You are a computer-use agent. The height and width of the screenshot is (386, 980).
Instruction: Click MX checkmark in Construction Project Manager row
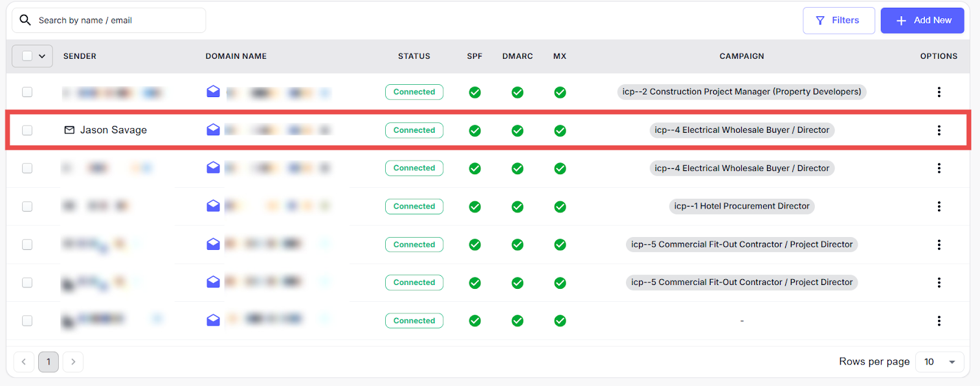(x=560, y=92)
